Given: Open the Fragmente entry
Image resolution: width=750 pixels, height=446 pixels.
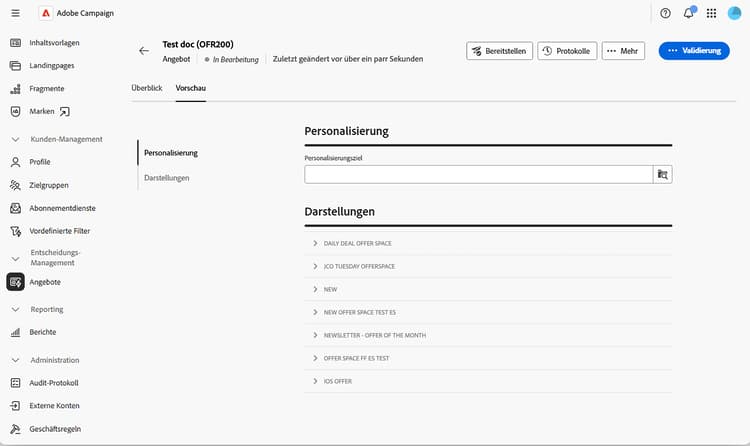Looking at the screenshot, I should (x=46, y=89).
